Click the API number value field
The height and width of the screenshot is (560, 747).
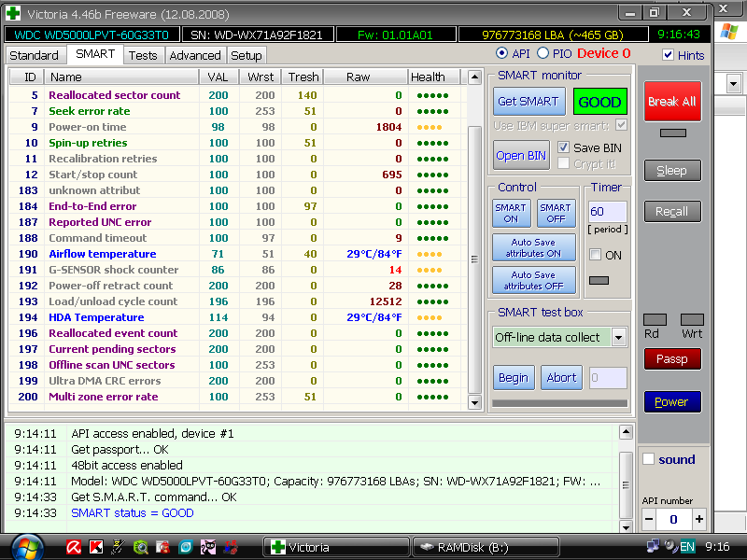[x=673, y=519]
